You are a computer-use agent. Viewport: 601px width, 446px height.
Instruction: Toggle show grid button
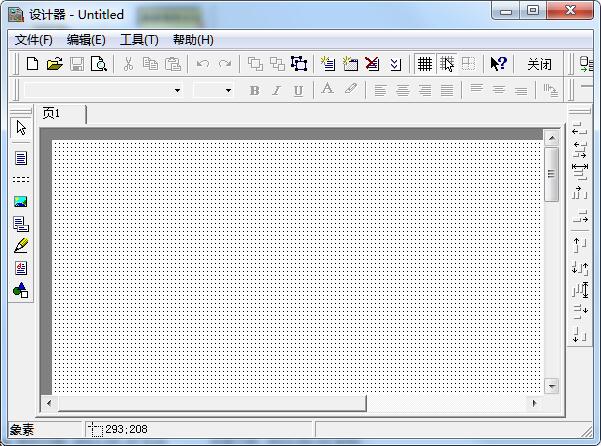tap(425, 64)
